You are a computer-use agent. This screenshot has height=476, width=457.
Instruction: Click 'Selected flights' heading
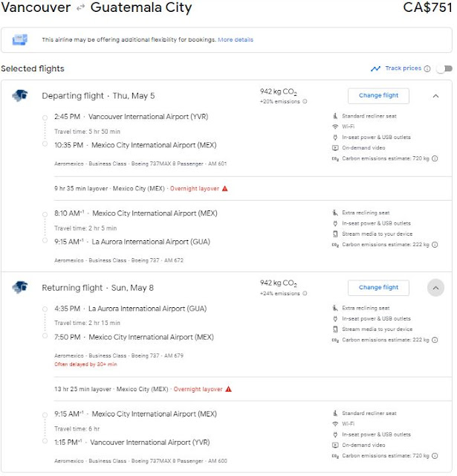tap(33, 68)
